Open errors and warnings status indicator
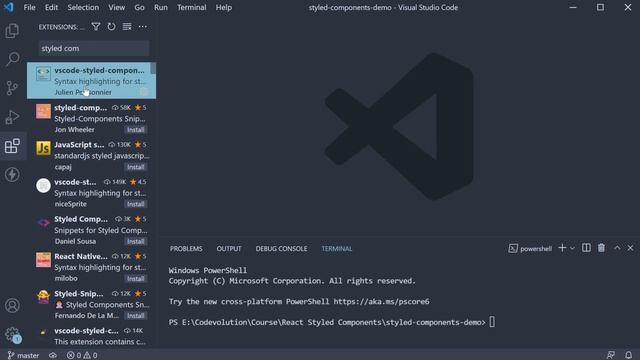 pos(82,355)
